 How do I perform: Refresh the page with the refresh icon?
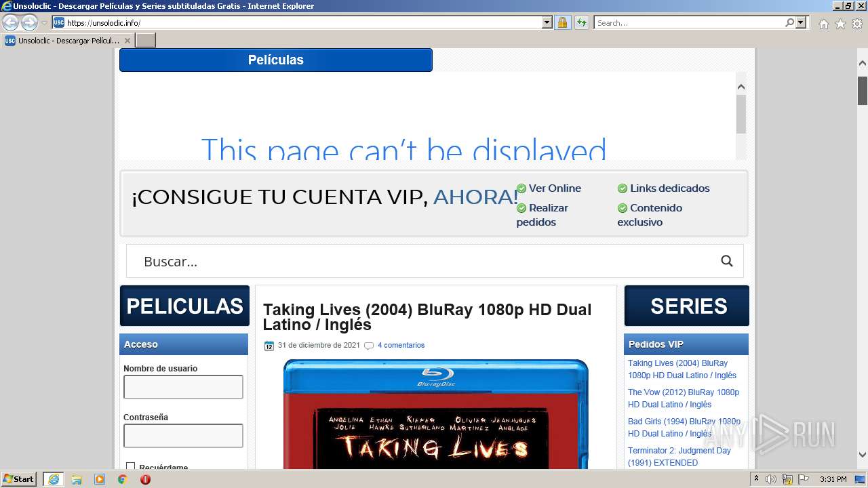tap(581, 23)
